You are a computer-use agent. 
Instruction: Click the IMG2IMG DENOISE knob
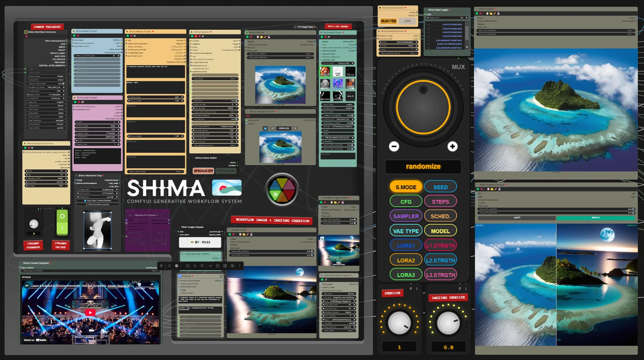448,323
